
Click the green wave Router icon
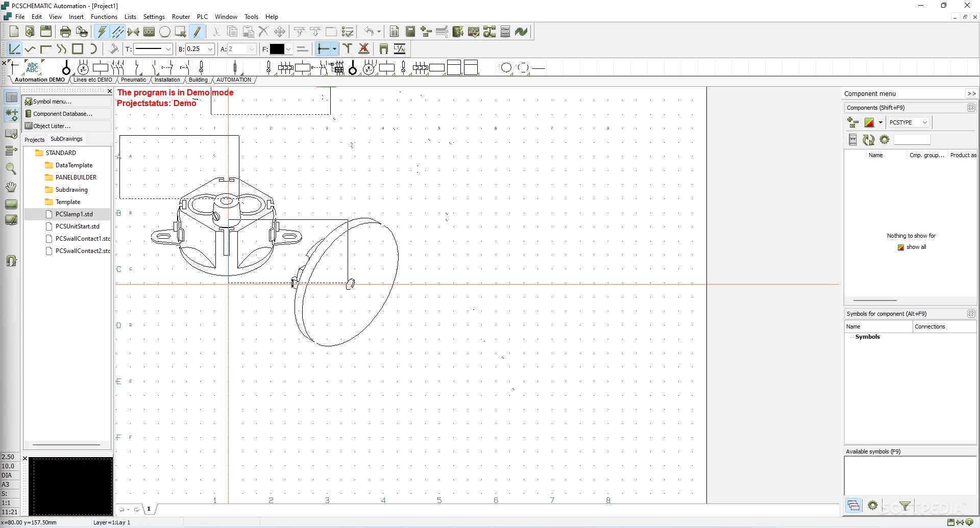click(x=521, y=32)
